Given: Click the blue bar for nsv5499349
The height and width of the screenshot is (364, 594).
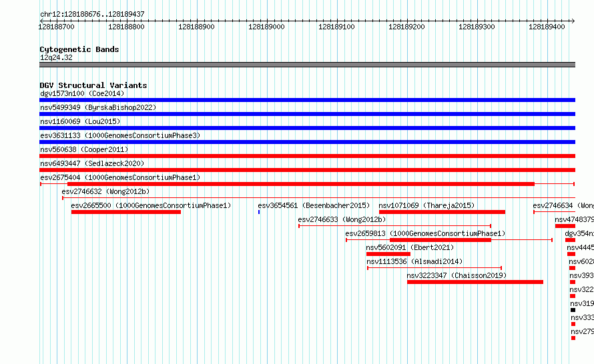Looking at the screenshot, I should 307,114.
